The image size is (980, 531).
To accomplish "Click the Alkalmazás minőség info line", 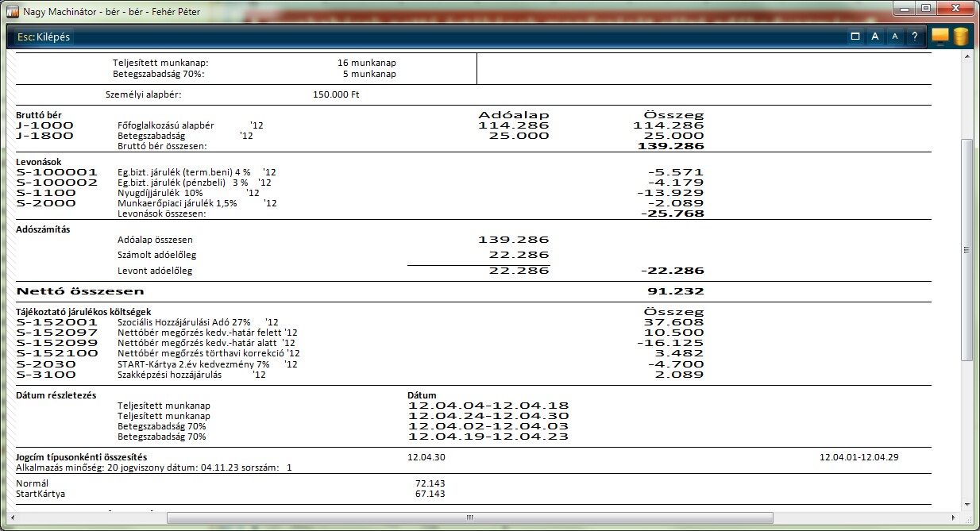I will click(x=154, y=468).
